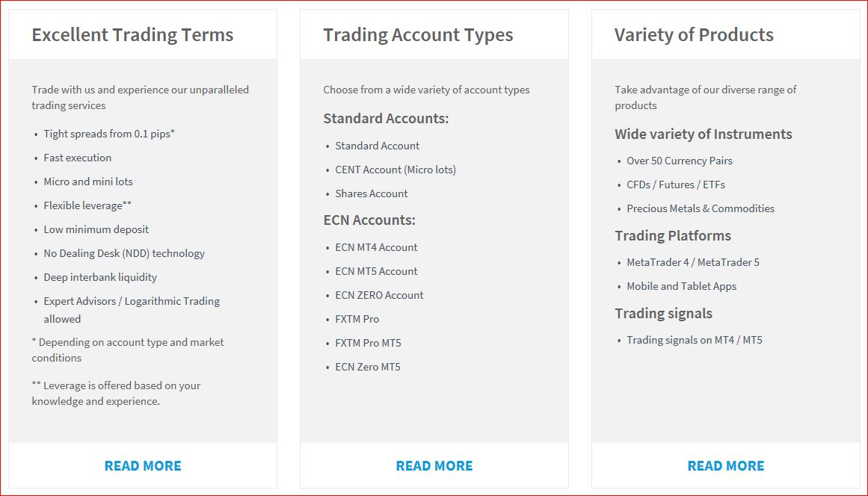Select the Standard Account list item
This screenshot has height=496, width=868.
tap(377, 146)
